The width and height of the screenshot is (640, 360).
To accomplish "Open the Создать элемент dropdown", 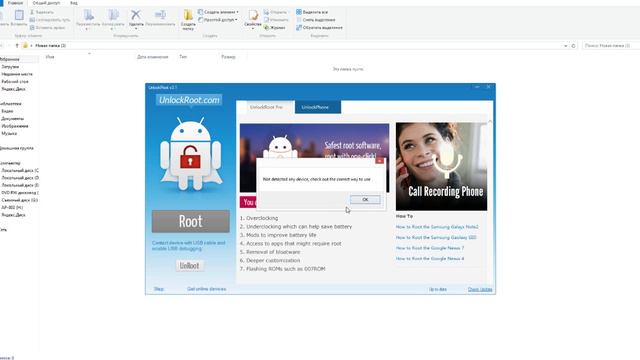I will [218, 12].
